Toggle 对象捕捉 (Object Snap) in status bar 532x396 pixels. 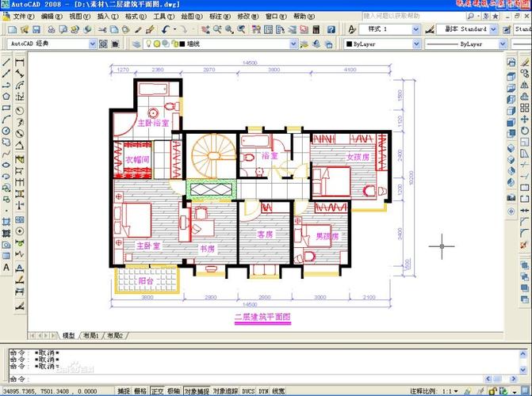coord(196,390)
